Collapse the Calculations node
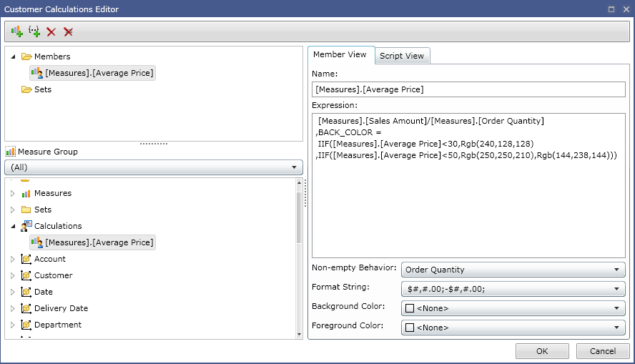635x364 pixels. coord(13,226)
